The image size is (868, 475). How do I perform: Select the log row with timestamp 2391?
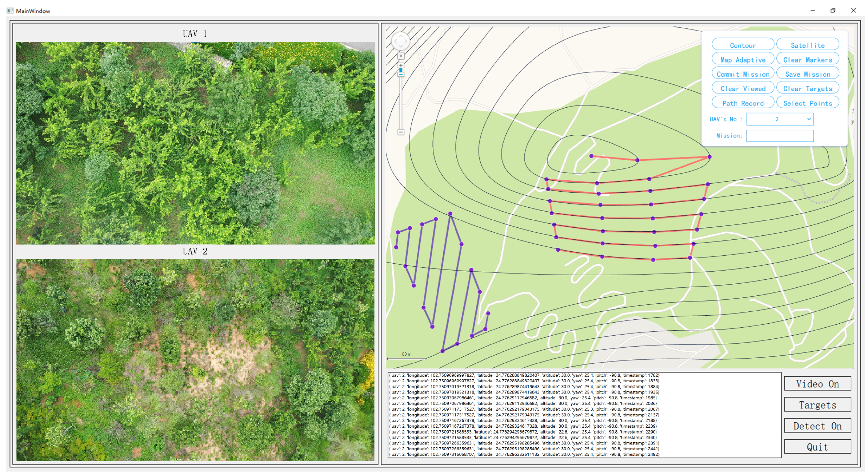[524, 443]
